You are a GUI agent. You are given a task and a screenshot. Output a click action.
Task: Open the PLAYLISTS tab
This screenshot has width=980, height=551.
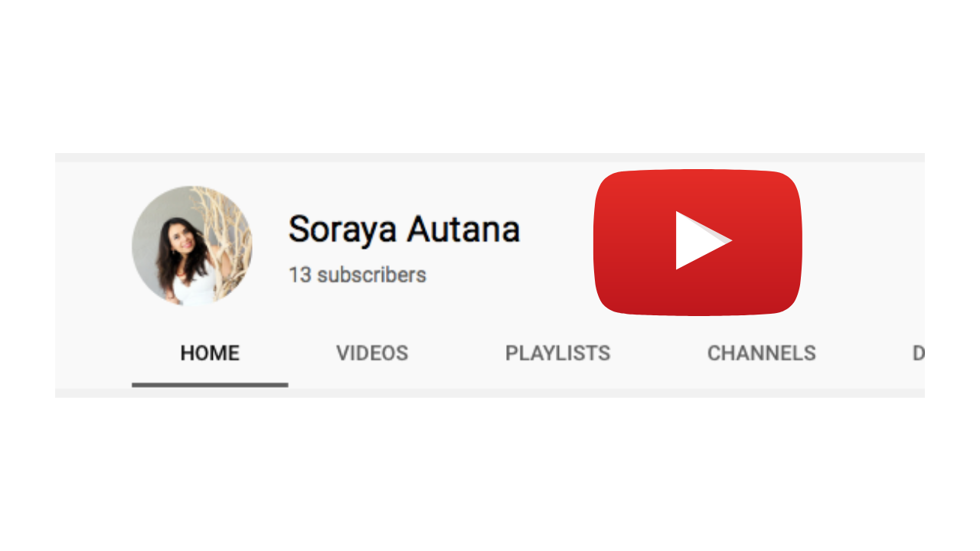pyautogui.click(x=558, y=354)
